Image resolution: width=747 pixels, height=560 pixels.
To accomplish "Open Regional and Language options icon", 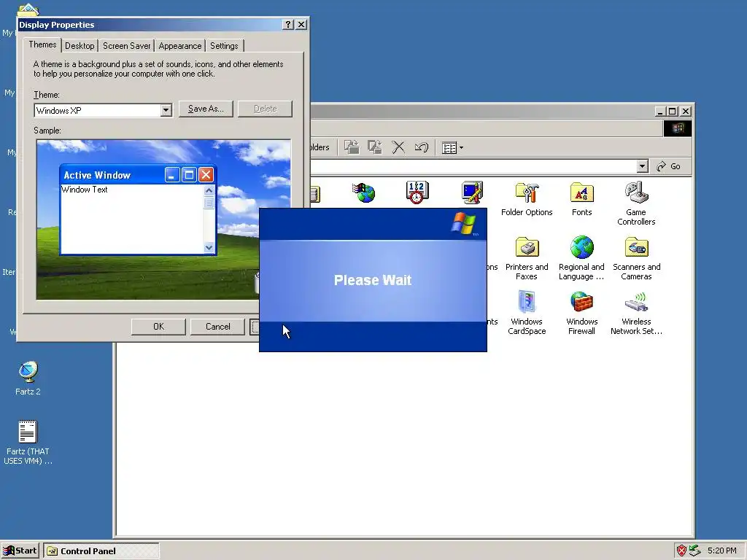I will tap(581, 258).
